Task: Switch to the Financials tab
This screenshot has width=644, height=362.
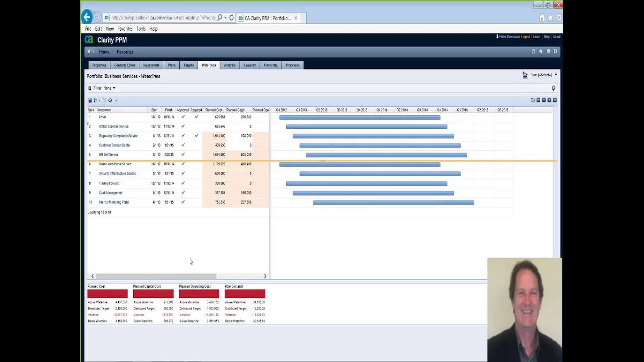Action: click(271, 65)
